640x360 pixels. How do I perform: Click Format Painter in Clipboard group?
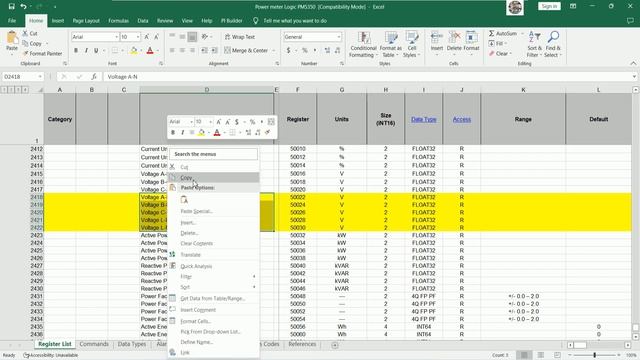(42, 53)
